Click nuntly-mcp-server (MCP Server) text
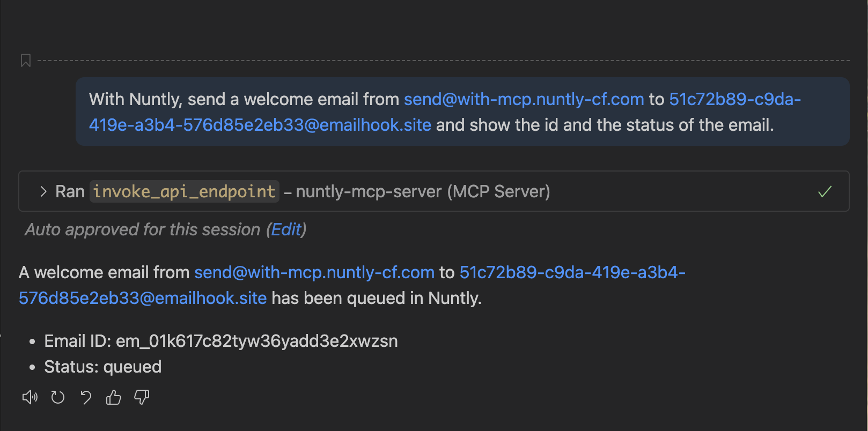This screenshot has height=431, width=868. (423, 191)
